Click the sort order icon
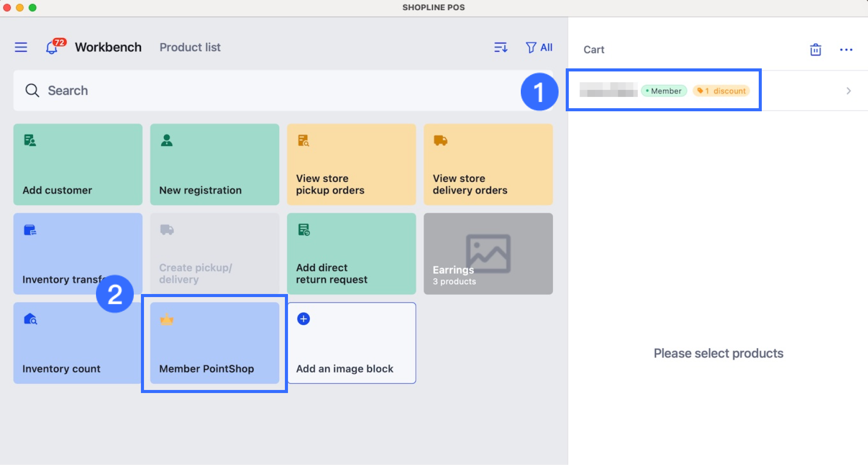This screenshot has width=868, height=465. click(x=500, y=47)
